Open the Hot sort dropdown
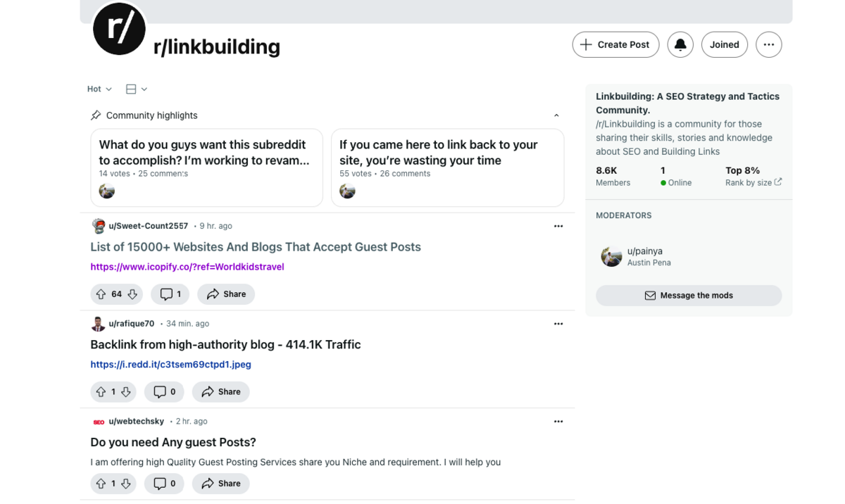The image size is (845, 504). point(99,89)
